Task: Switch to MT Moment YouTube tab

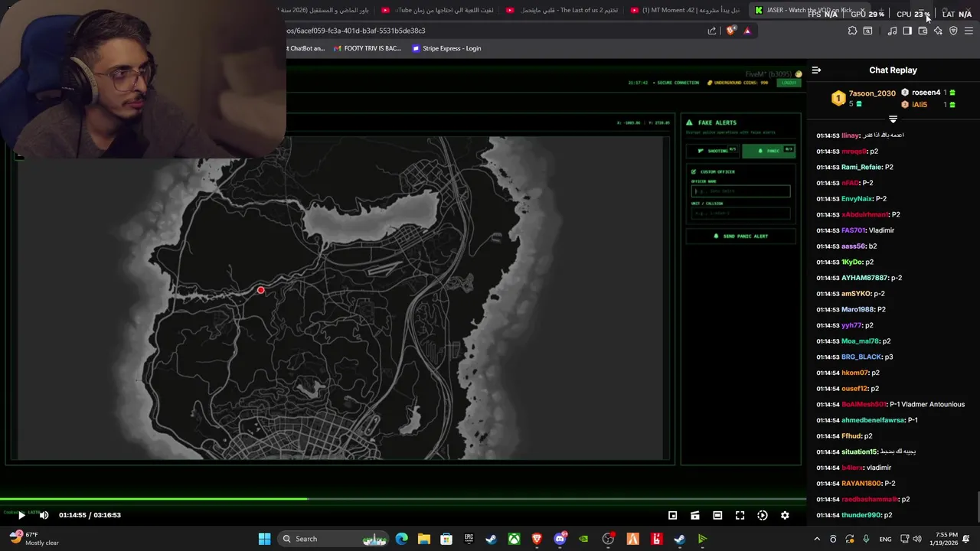Action: coord(685,10)
